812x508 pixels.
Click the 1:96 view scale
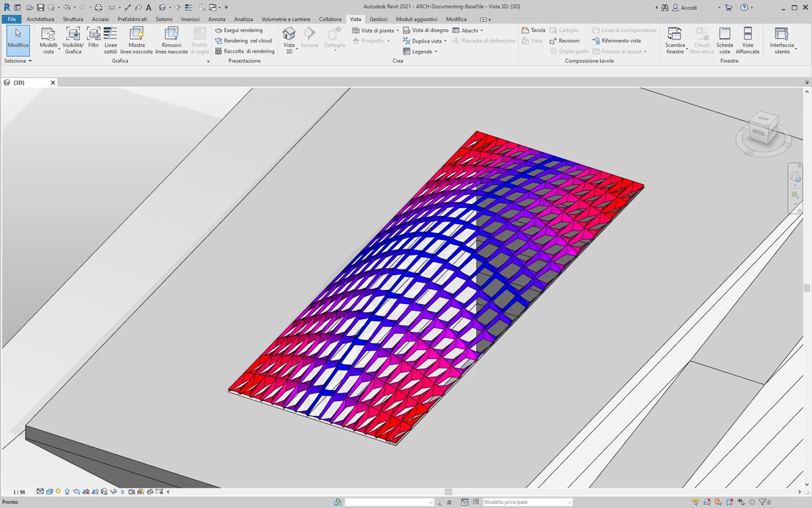pos(19,492)
